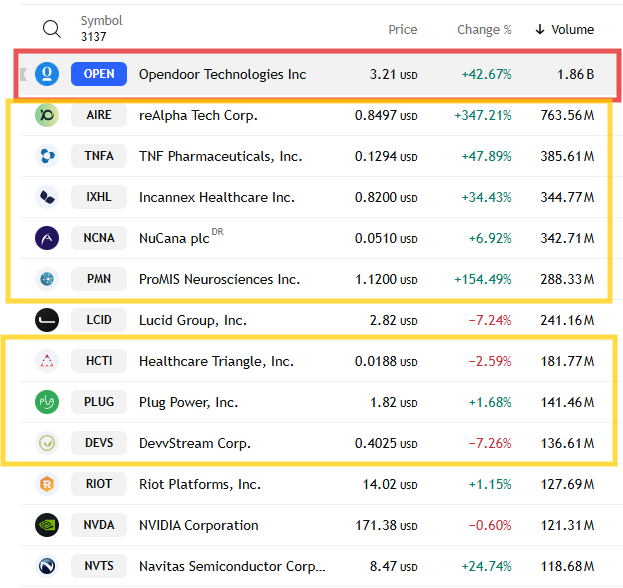Open the NuCana plc link

click(174, 238)
